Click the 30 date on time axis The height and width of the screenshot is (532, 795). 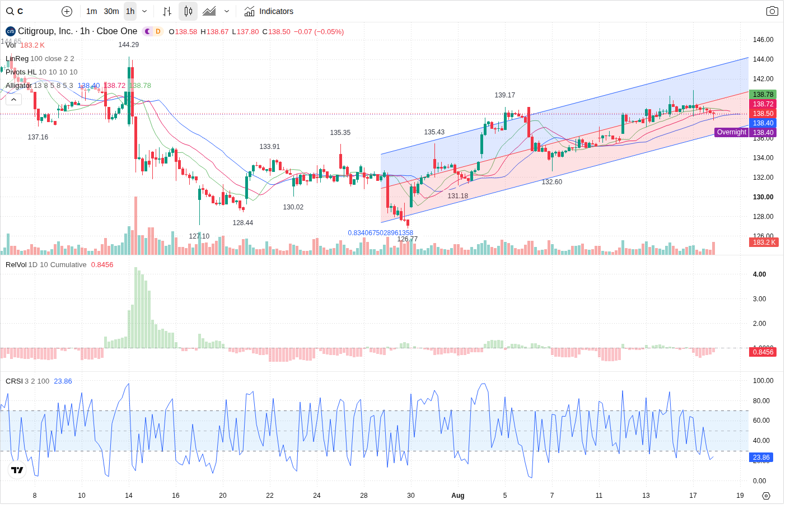click(411, 496)
